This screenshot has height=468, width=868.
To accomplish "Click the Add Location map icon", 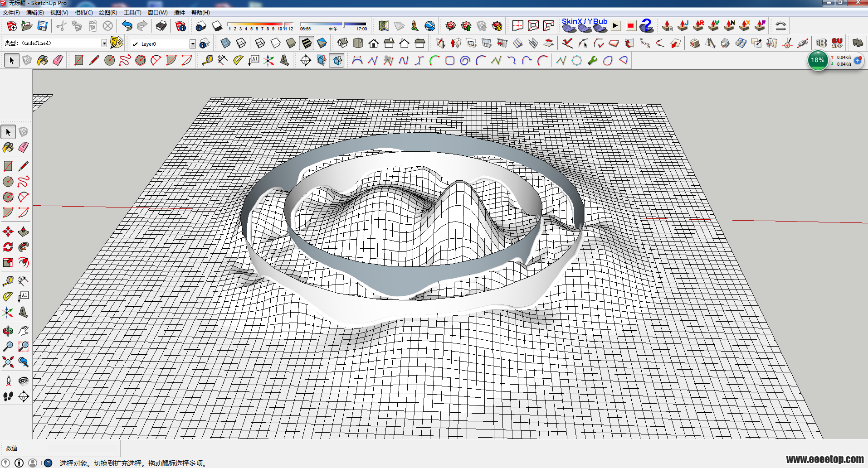I will (x=384, y=26).
